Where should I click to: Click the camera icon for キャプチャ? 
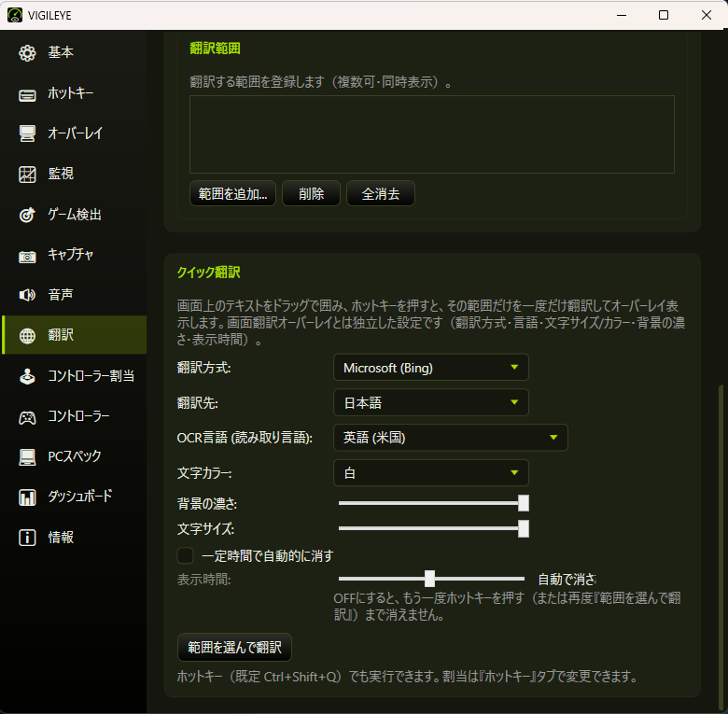(27, 256)
